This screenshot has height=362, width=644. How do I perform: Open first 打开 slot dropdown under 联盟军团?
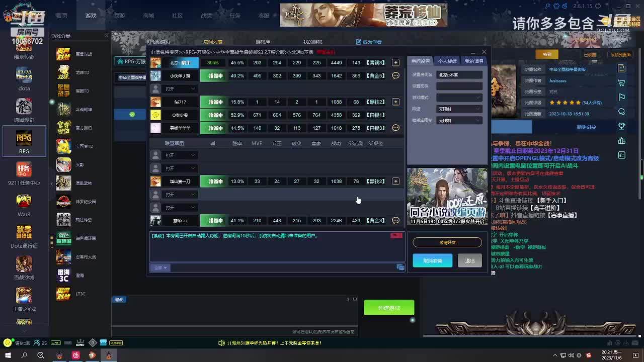coord(180,155)
